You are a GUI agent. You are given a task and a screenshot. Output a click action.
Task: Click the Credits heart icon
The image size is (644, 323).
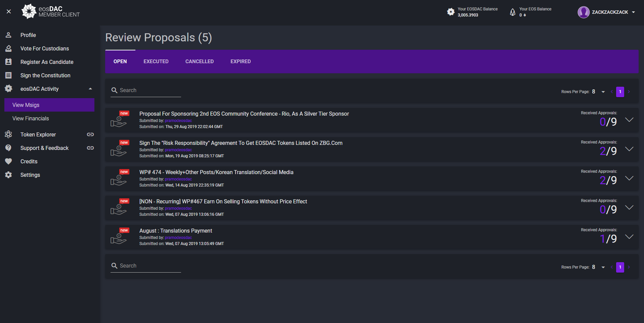click(x=8, y=161)
